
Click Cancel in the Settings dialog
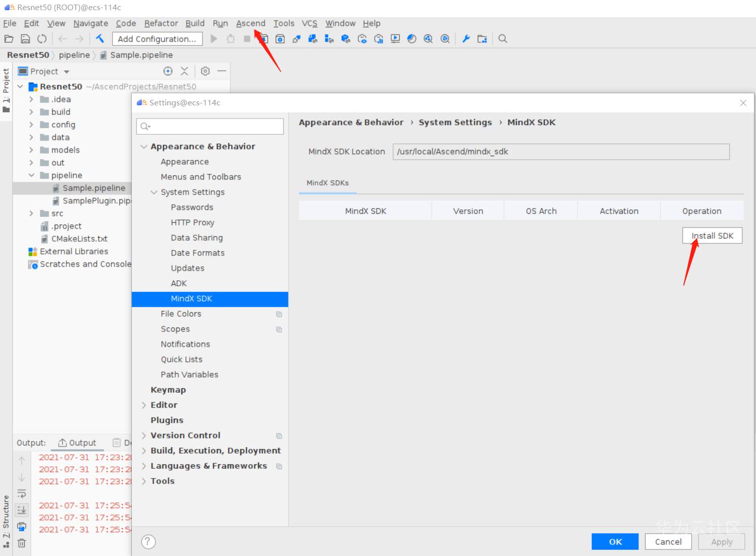[668, 542]
